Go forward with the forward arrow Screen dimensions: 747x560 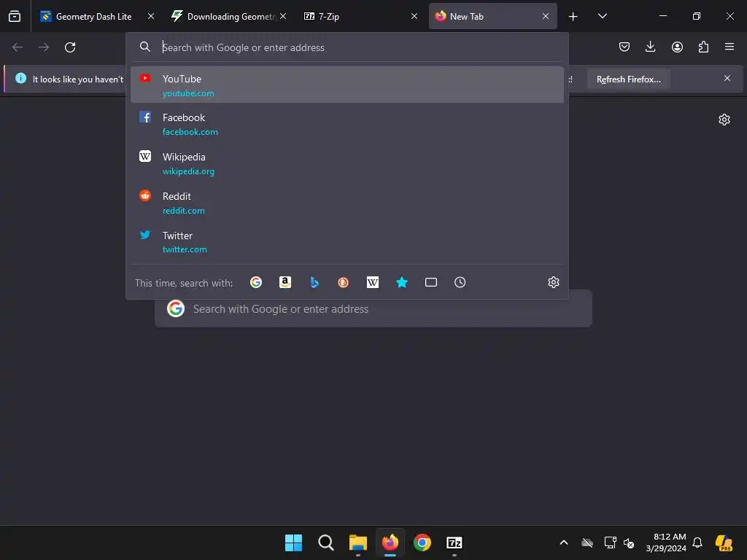point(44,47)
